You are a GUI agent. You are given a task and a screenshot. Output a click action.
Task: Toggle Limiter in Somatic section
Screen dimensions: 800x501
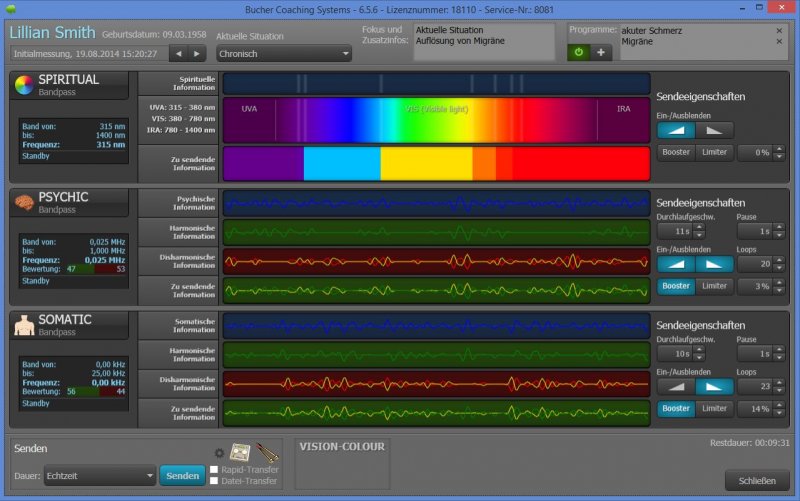click(x=714, y=409)
